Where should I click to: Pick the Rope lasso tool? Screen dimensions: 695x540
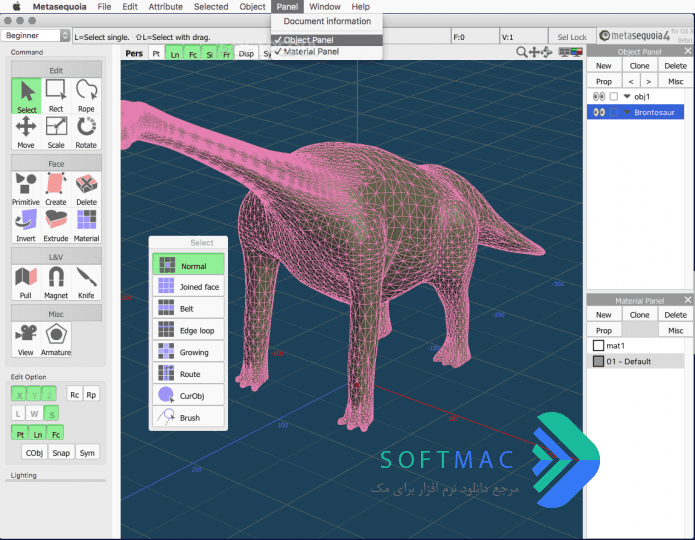[86, 96]
